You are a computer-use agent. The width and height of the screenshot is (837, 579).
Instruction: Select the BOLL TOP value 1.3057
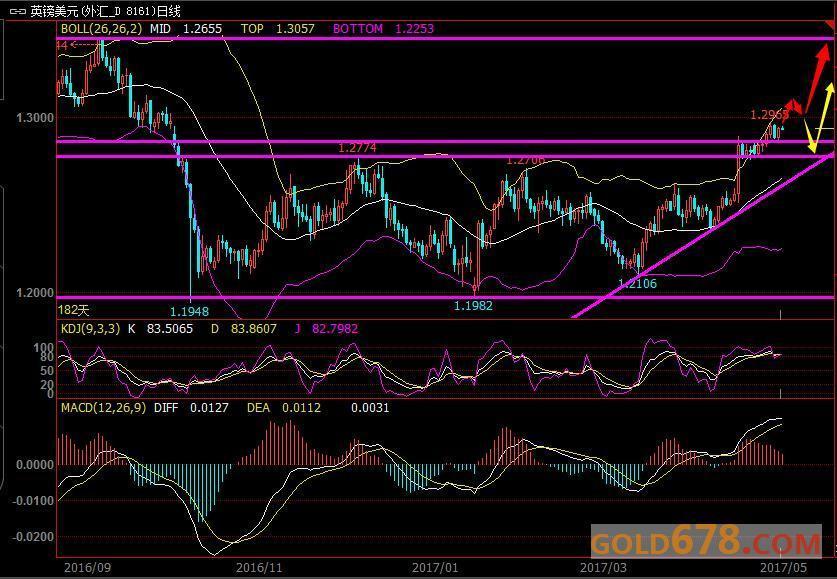[295, 29]
